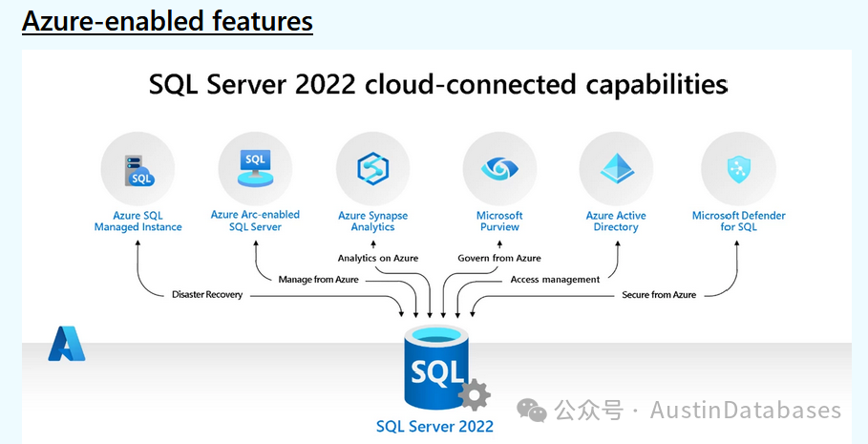Click the Azure Synapse Analytics hexagon icon

click(372, 168)
